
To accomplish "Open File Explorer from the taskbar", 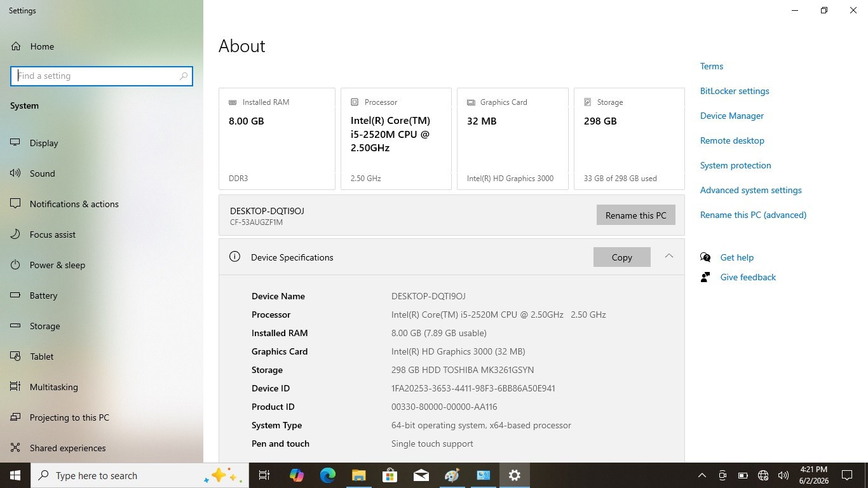I will point(358,475).
